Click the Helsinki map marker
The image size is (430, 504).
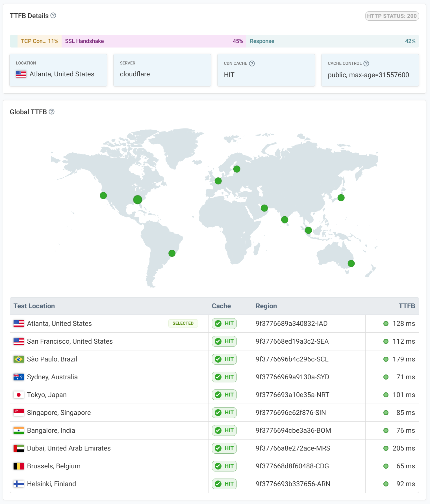click(237, 169)
